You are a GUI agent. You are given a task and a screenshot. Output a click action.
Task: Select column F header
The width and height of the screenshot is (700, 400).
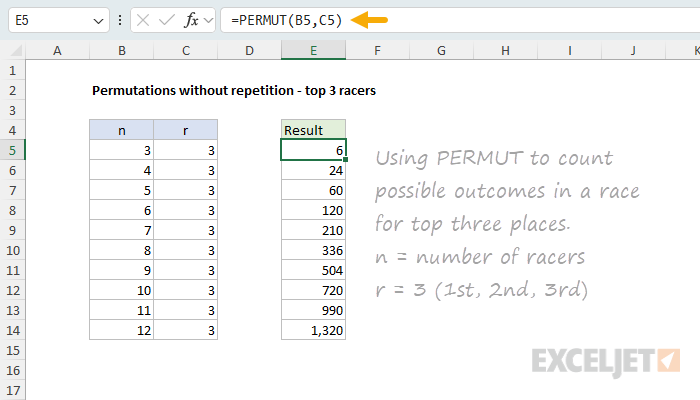377,50
